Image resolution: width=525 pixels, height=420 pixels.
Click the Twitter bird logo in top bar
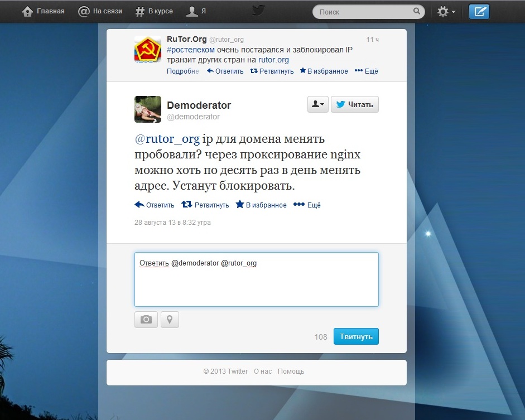click(258, 11)
